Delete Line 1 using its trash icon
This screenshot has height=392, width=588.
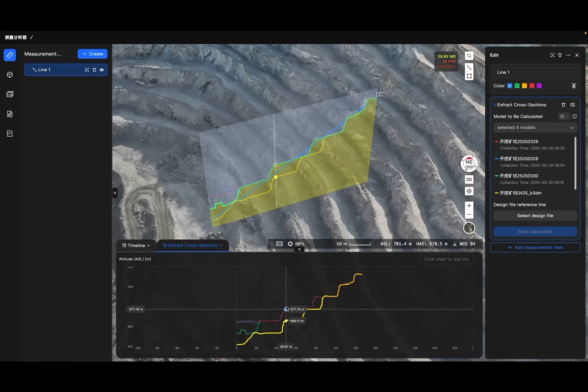tap(94, 70)
